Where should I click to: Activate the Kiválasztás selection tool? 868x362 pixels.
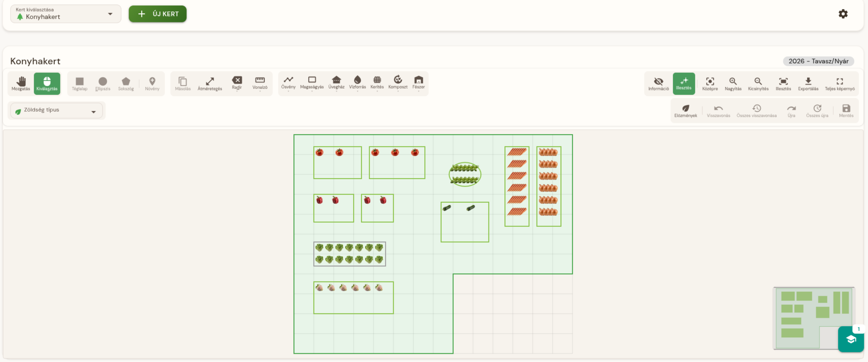point(47,83)
